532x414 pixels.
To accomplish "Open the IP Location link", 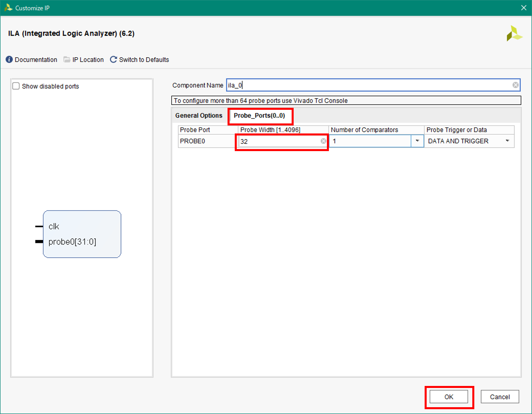I will click(x=88, y=60).
